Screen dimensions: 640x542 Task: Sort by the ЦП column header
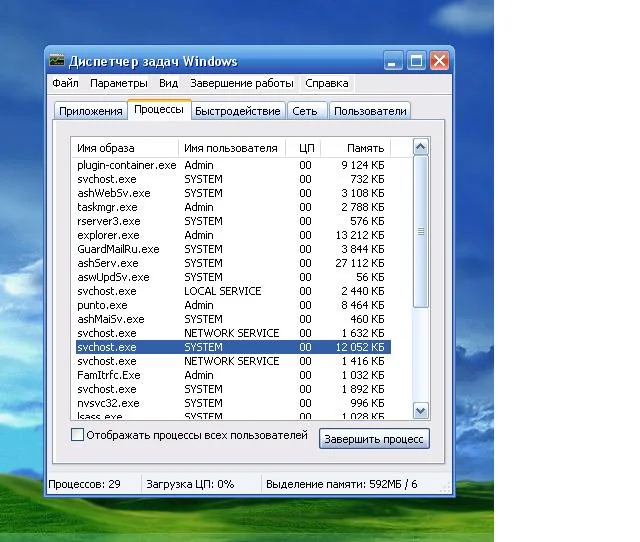[306, 148]
